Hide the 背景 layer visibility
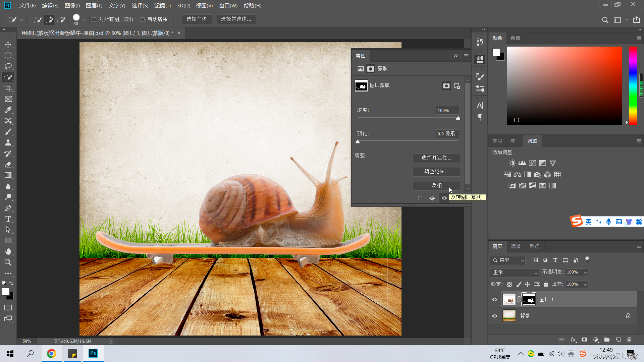Viewport: 644px width, 362px height. coord(494,316)
